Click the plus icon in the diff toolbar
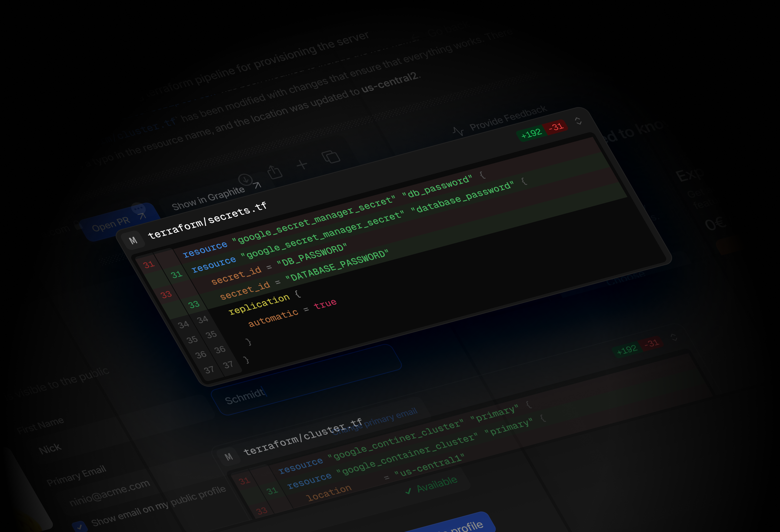780x532 pixels. point(302,165)
